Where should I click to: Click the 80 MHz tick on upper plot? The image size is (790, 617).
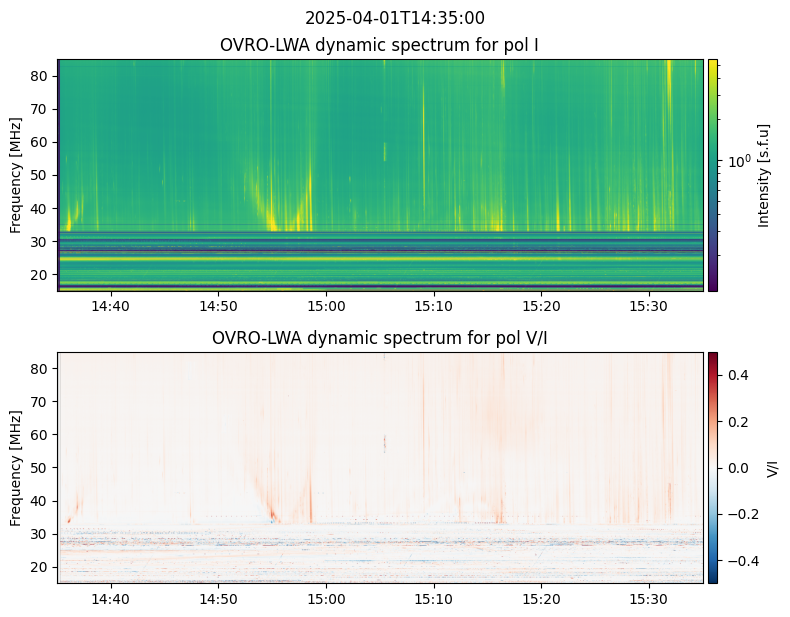coord(40,76)
